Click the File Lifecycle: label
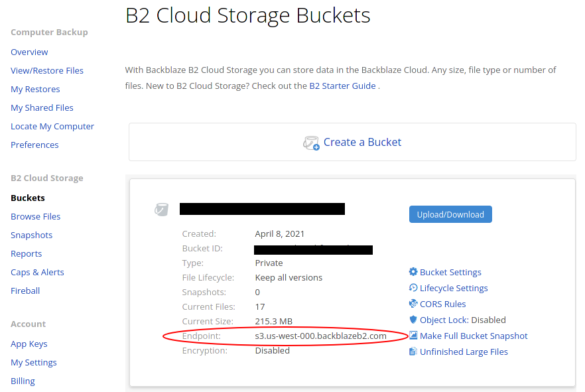 click(208, 277)
